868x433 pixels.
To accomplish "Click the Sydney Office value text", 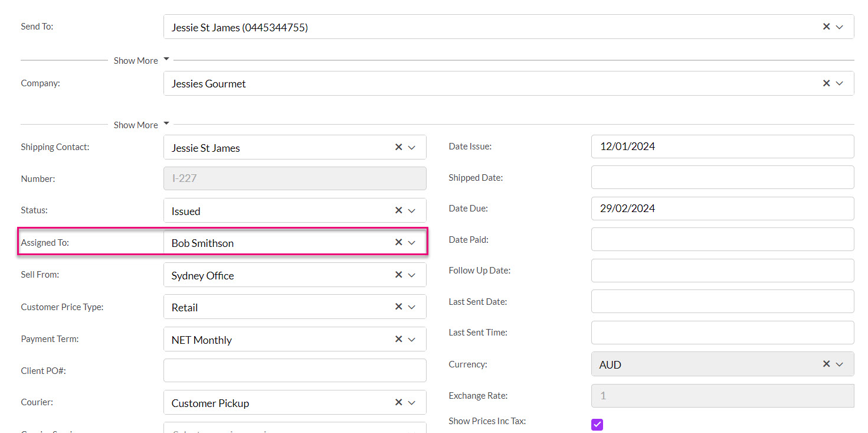I will point(202,275).
